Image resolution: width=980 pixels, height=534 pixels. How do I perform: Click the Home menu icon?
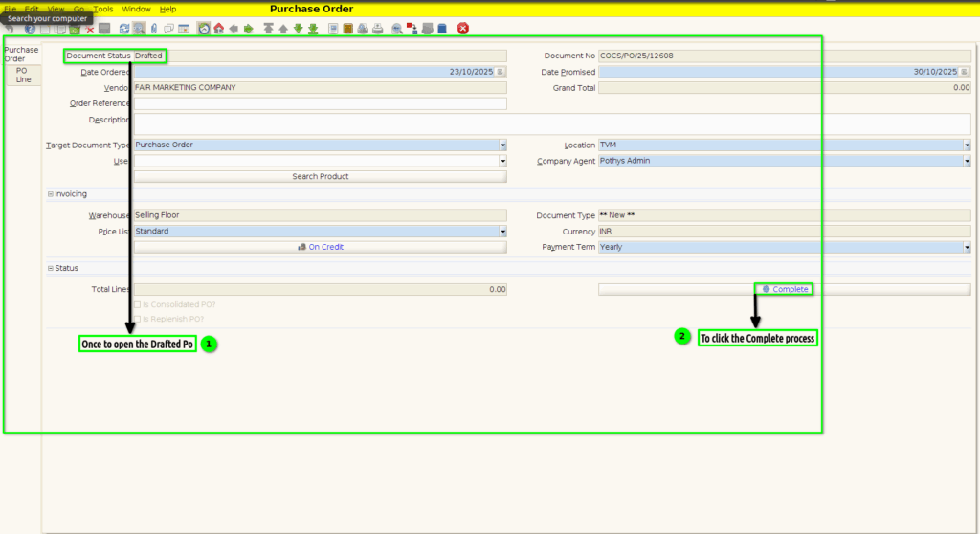pyautogui.click(x=219, y=29)
